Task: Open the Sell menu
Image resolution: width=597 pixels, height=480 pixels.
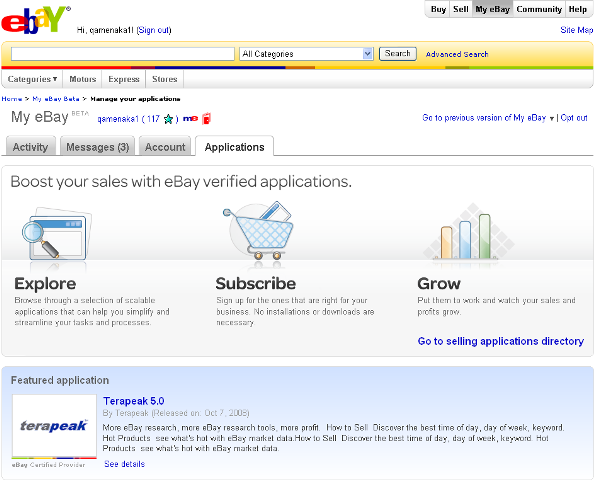Action: pos(461,9)
